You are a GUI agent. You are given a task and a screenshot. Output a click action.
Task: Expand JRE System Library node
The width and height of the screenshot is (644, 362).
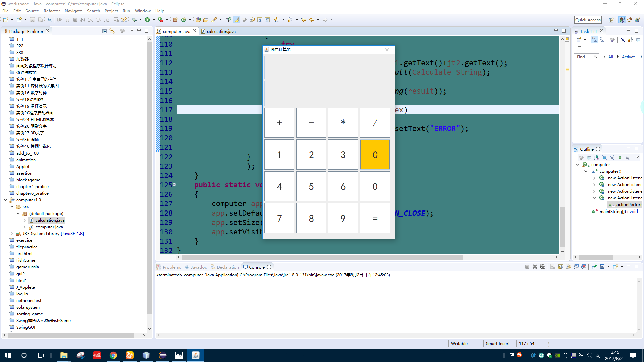pyautogui.click(x=12, y=234)
